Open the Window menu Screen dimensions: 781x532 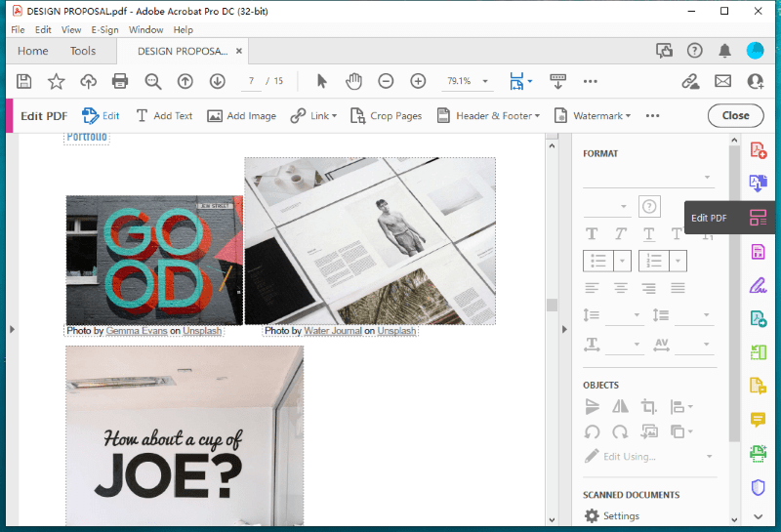pyautogui.click(x=145, y=30)
